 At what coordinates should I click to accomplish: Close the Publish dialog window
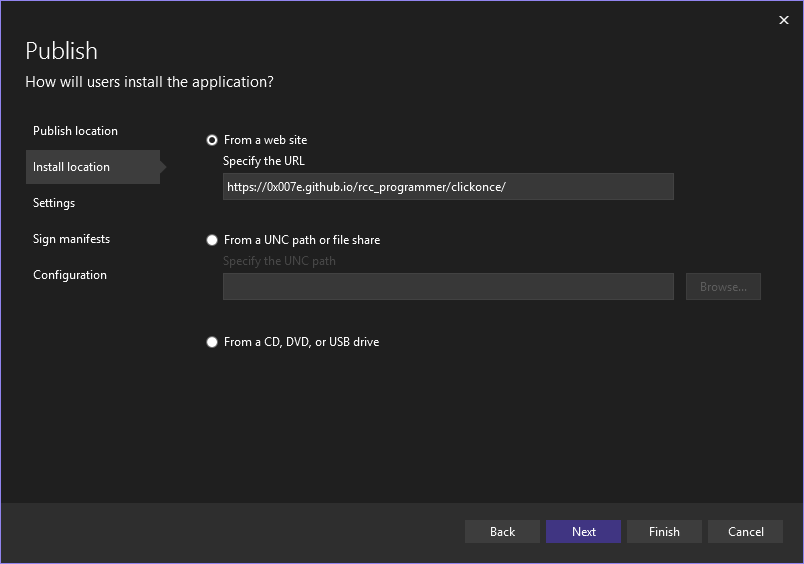coord(783,20)
